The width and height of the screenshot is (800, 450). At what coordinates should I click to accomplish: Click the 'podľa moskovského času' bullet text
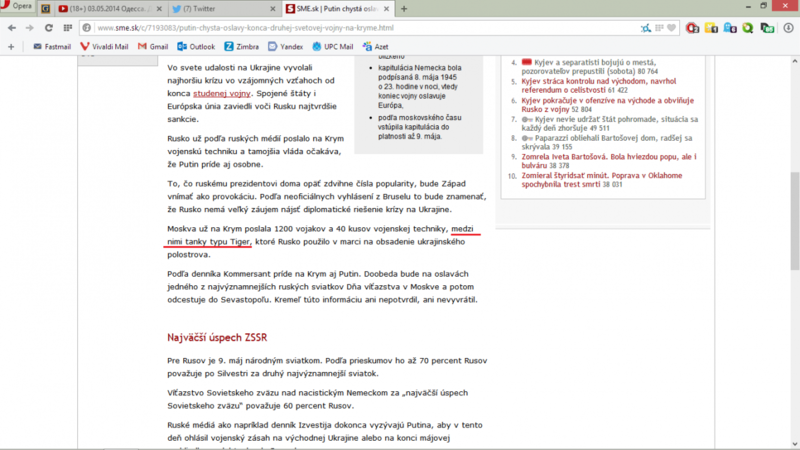pyautogui.click(x=419, y=127)
